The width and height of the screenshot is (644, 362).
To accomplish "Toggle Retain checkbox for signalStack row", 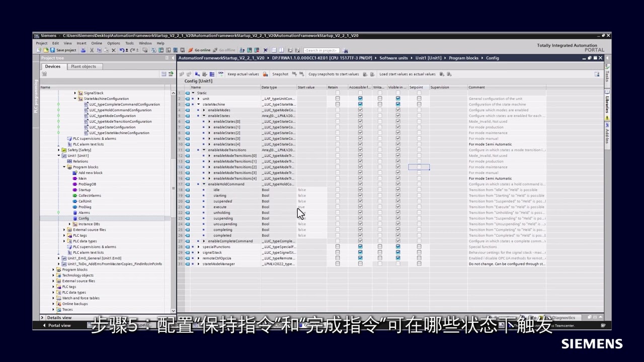I will (x=338, y=252).
